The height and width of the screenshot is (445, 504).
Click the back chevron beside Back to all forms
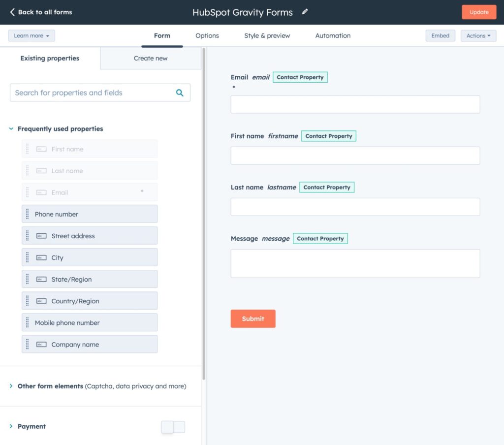(12, 12)
